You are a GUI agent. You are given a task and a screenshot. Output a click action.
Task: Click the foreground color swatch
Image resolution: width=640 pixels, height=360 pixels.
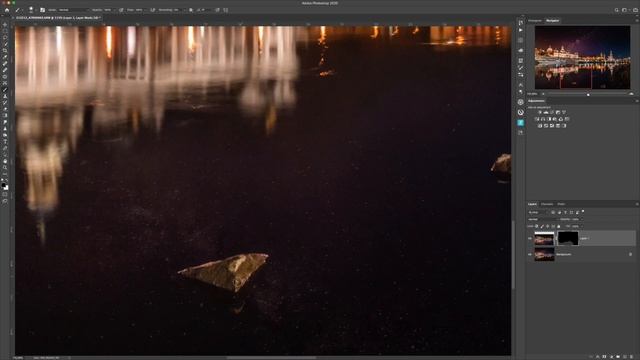click(4, 185)
